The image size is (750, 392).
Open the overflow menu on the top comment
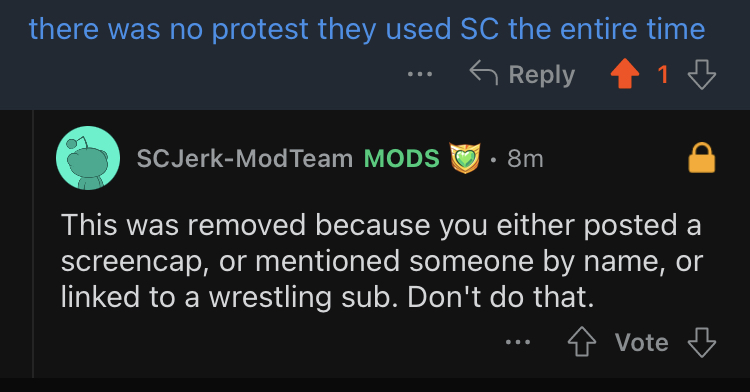coord(420,74)
